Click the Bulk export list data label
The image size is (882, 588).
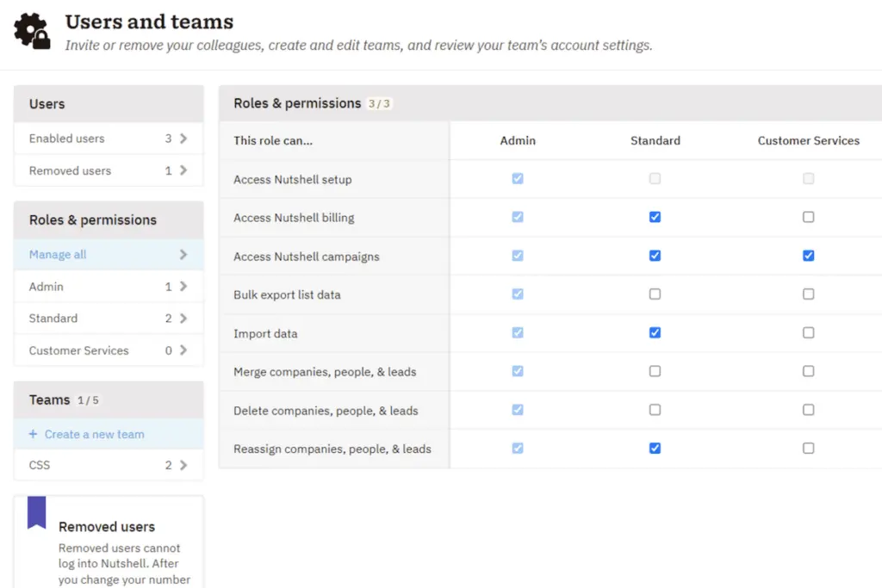coord(287,294)
